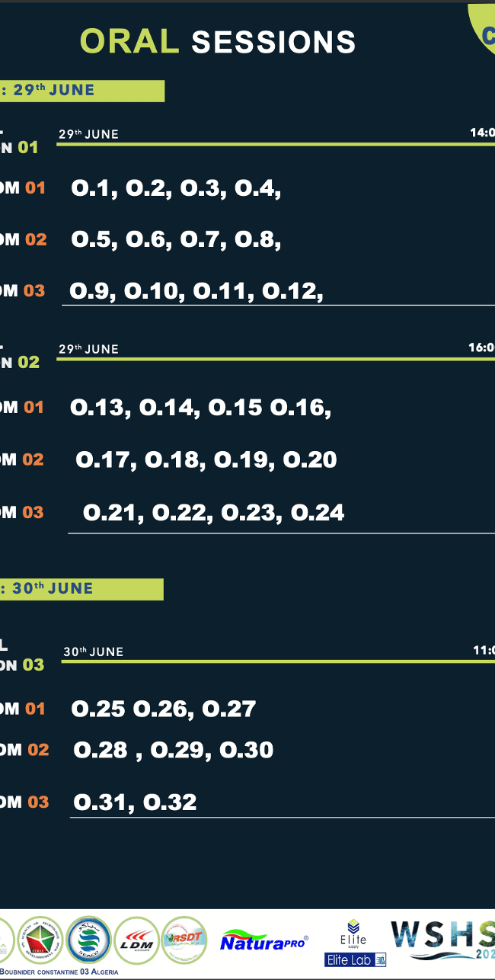Click the red star emblem logo

click(x=40, y=941)
